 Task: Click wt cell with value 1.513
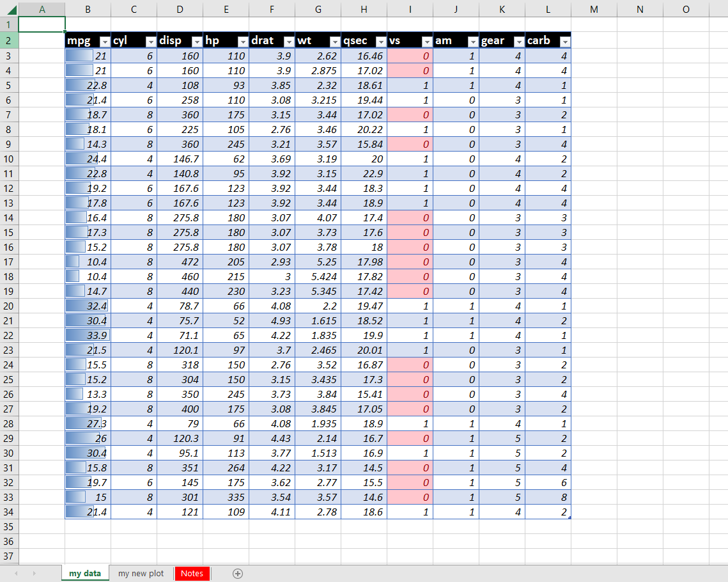click(x=318, y=453)
